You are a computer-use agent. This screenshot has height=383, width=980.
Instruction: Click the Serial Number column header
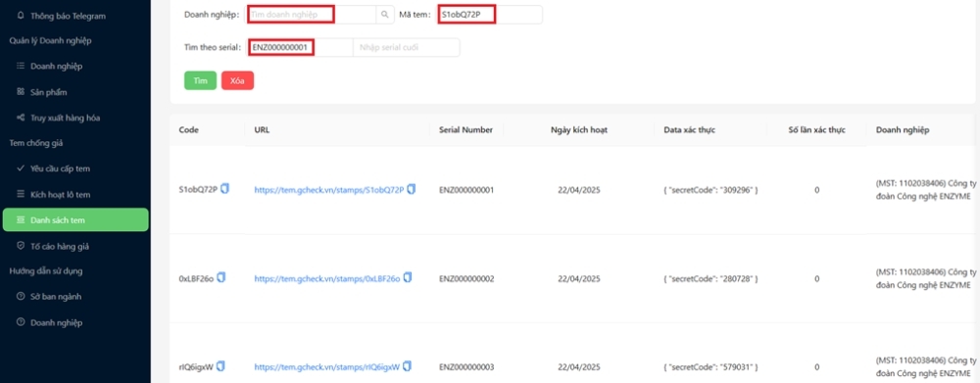[x=465, y=130]
